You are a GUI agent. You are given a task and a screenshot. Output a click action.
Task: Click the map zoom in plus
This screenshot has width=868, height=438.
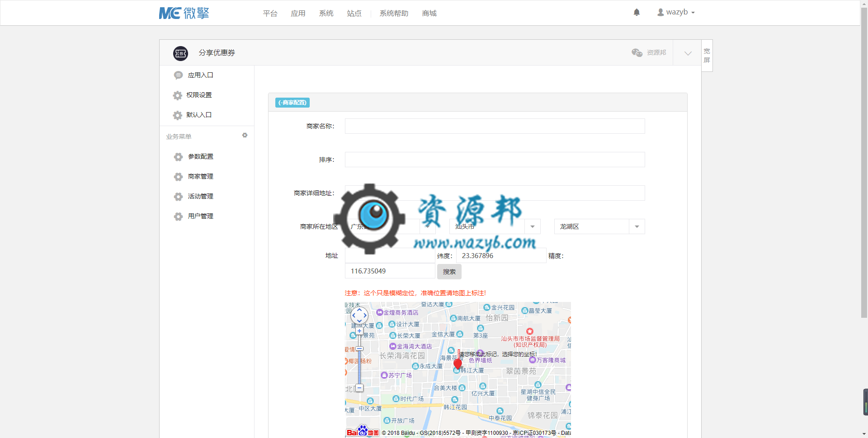[359, 331]
